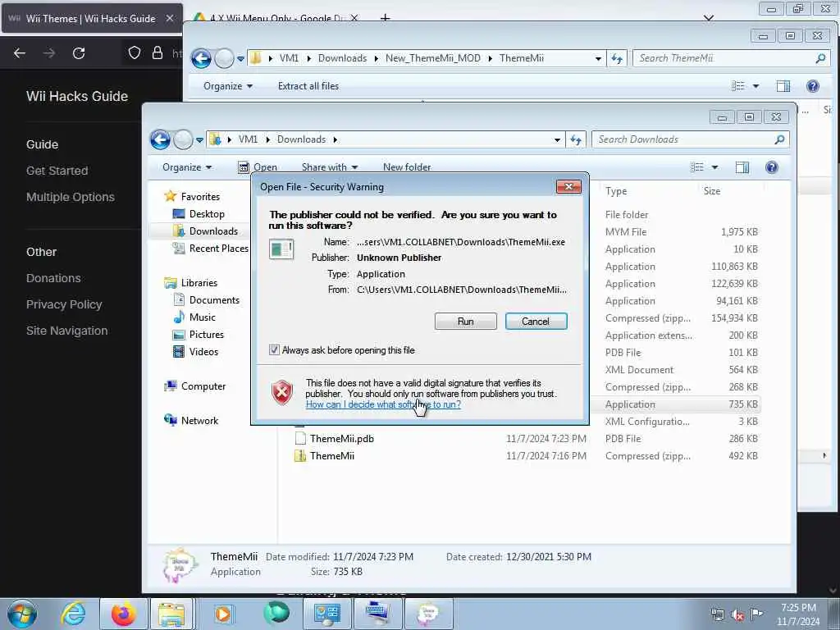Change view icon in Downloads window
The image size is (840, 630).
pyautogui.click(x=697, y=167)
